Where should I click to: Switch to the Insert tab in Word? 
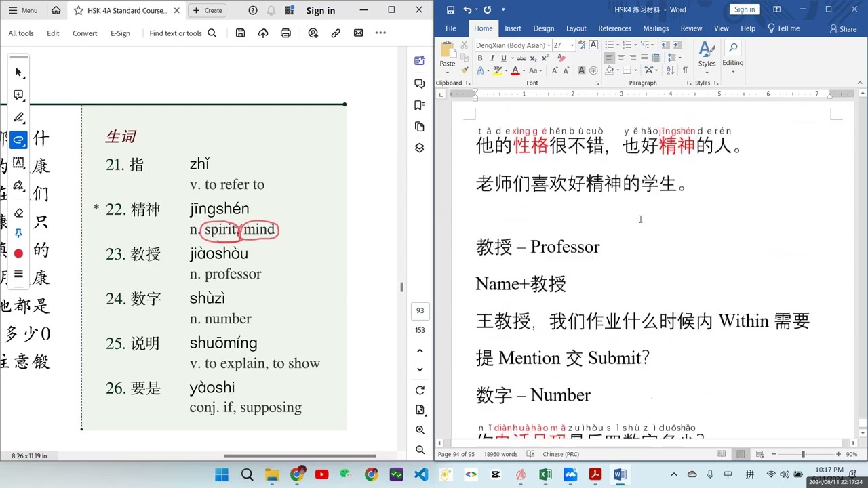(x=513, y=28)
